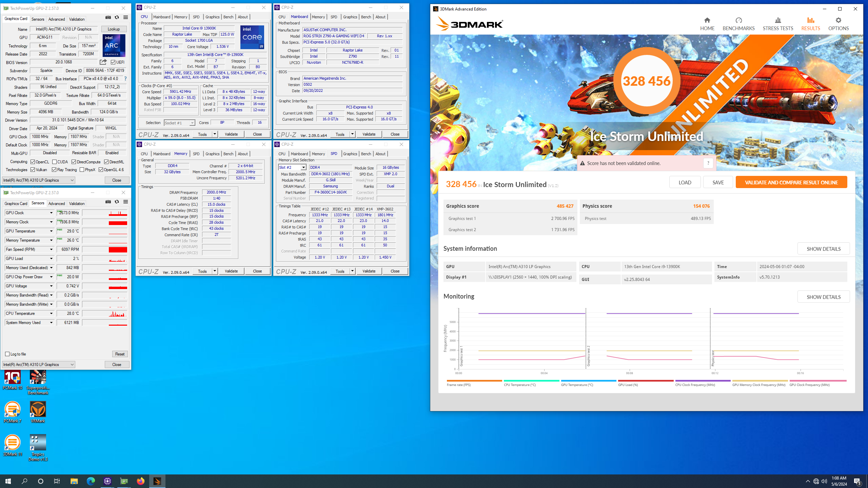The image size is (868, 488).
Task: Click SAVE button in 3DMark
Action: (718, 182)
